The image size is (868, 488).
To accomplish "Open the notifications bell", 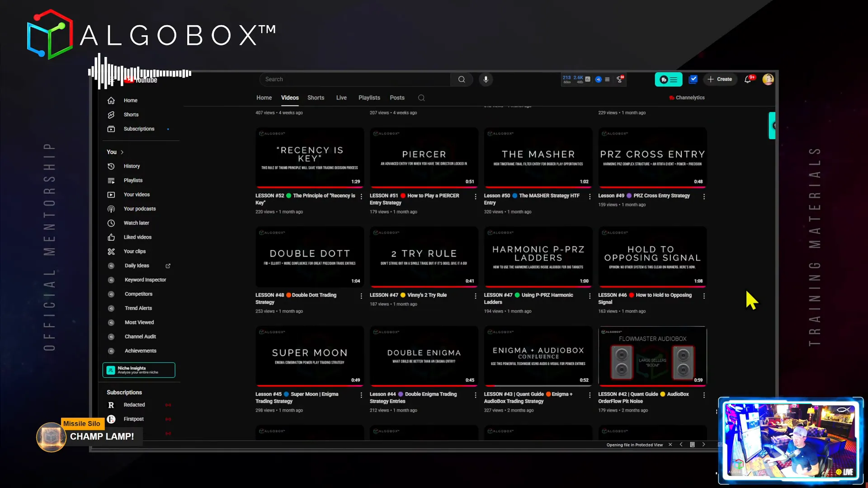I will tap(748, 80).
